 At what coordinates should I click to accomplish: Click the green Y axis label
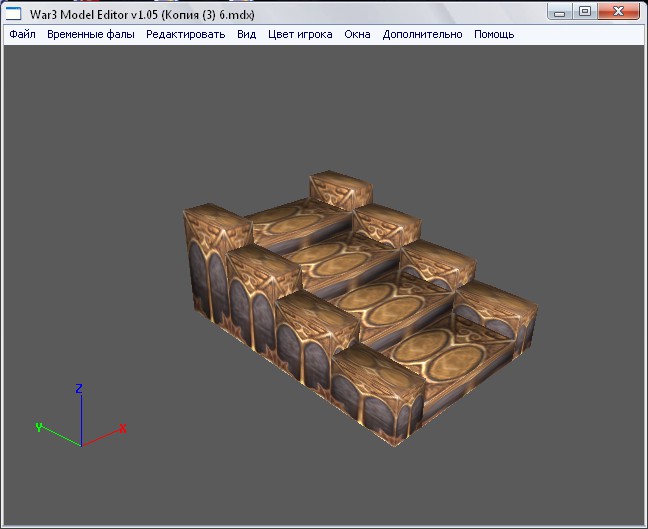[39, 427]
